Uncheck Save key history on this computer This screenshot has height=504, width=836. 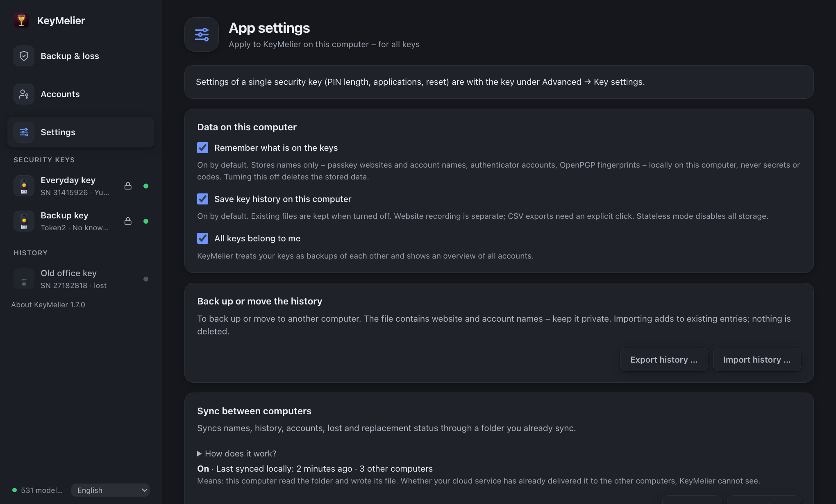coord(202,199)
